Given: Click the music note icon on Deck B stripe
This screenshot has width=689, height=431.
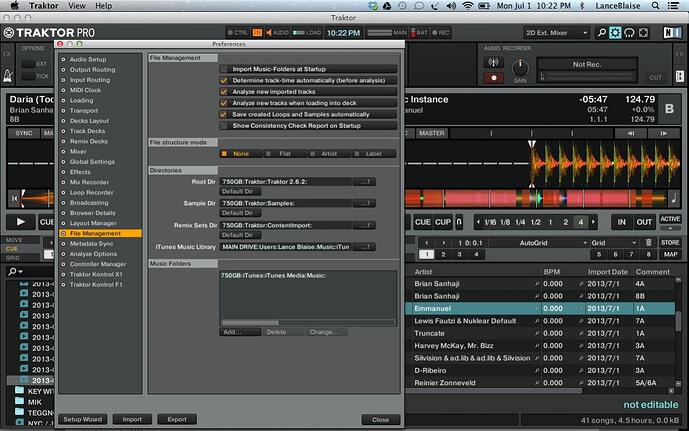Looking at the screenshot, I should pos(674,199).
